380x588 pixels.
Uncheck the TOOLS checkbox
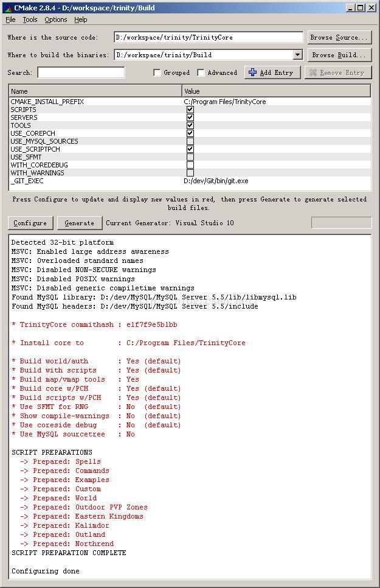pyautogui.click(x=190, y=125)
